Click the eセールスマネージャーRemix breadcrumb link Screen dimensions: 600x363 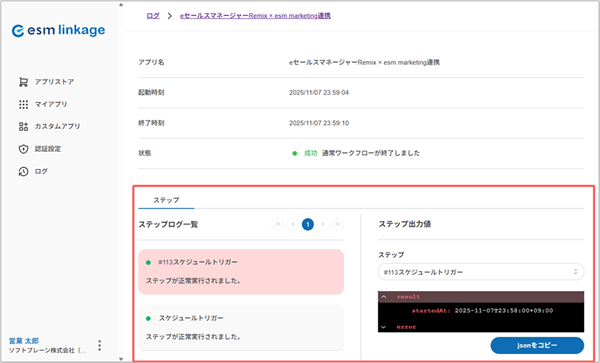point(255,16)
